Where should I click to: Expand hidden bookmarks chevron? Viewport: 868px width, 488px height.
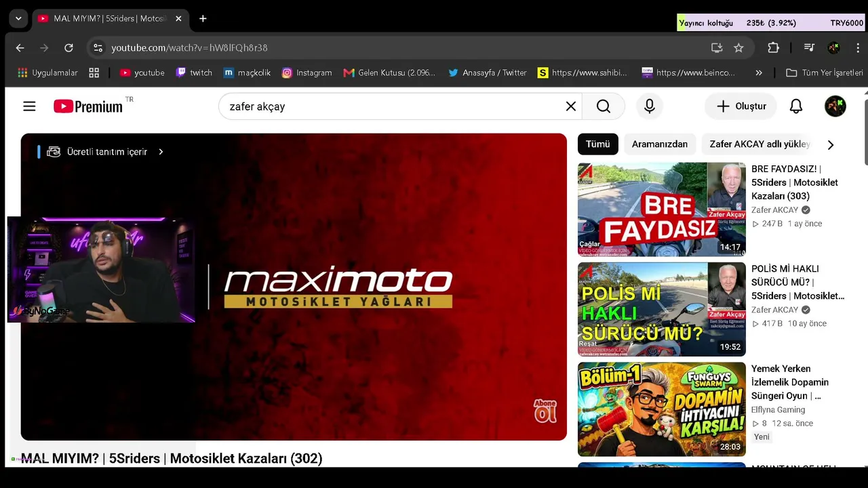click(759, 73)
